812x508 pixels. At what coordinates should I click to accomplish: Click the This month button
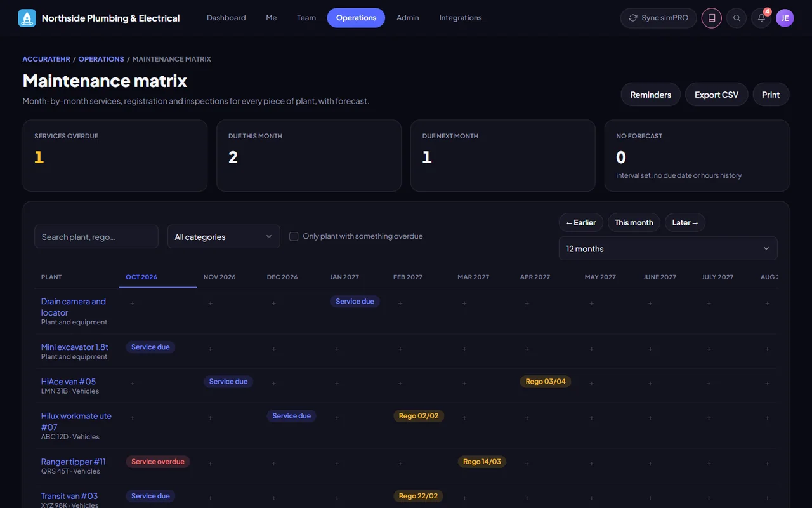coord(634,222)
